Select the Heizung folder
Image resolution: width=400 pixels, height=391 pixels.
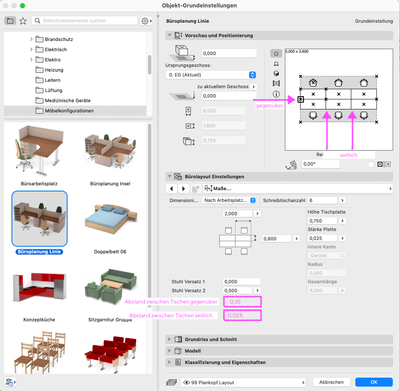(x=49, y=70)
